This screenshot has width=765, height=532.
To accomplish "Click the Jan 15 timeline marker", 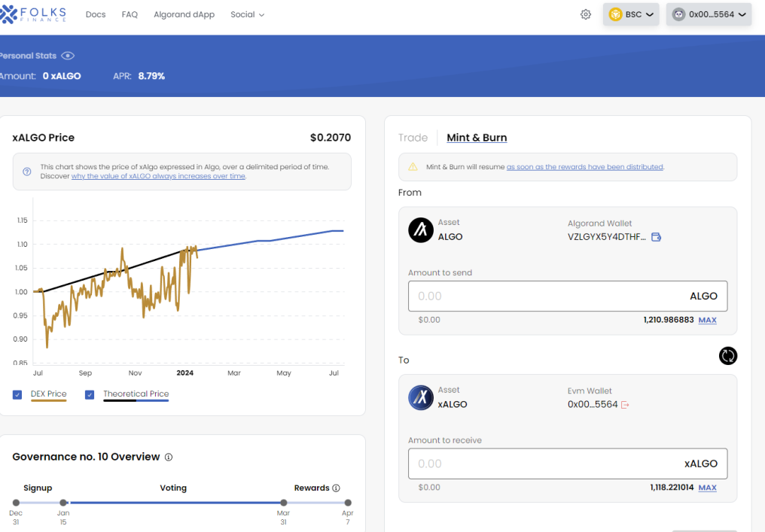I will (63, 502).
